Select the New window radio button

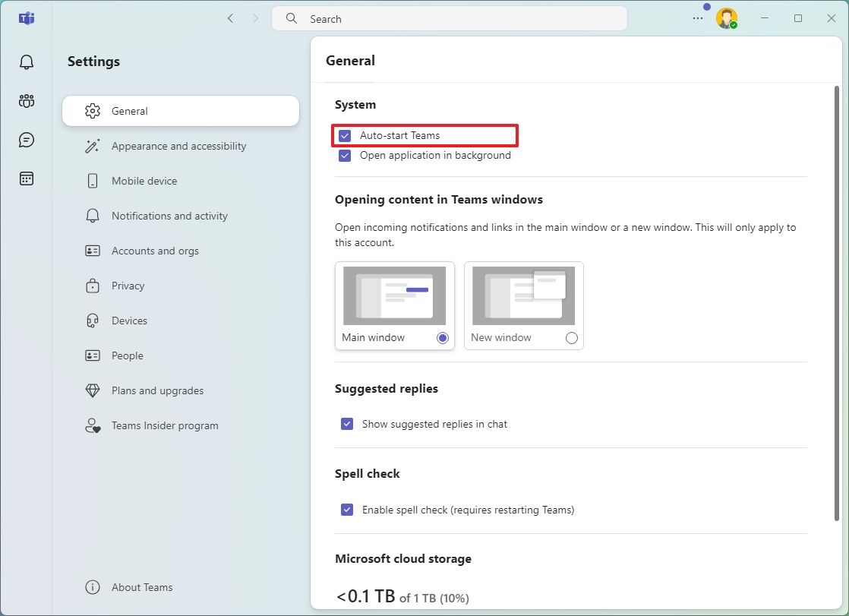point(571,338)
